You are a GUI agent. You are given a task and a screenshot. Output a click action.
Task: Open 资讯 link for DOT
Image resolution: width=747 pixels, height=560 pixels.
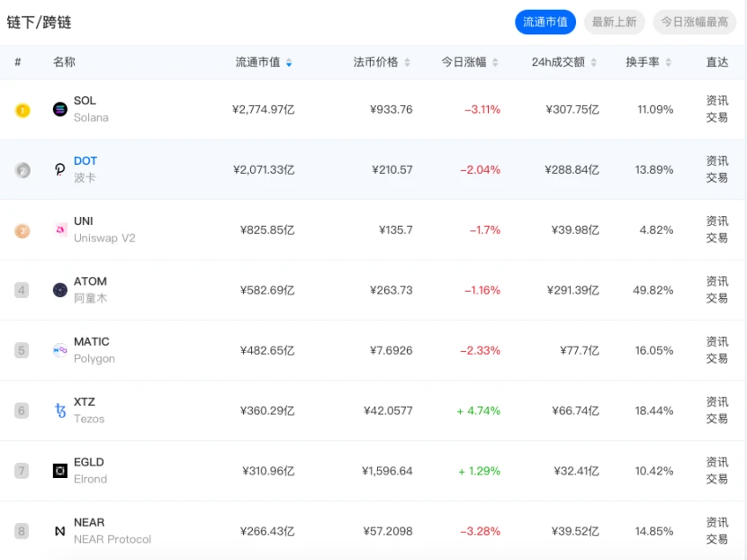pyautogui.click(x=717, y=160)
